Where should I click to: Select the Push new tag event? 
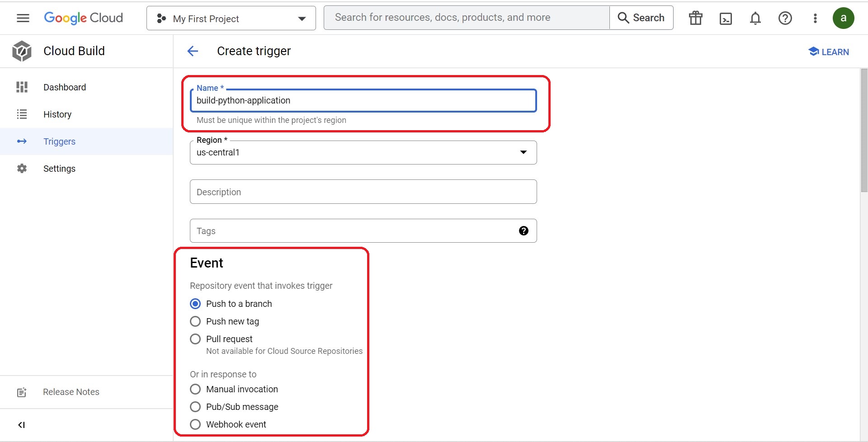pos(195,321)
